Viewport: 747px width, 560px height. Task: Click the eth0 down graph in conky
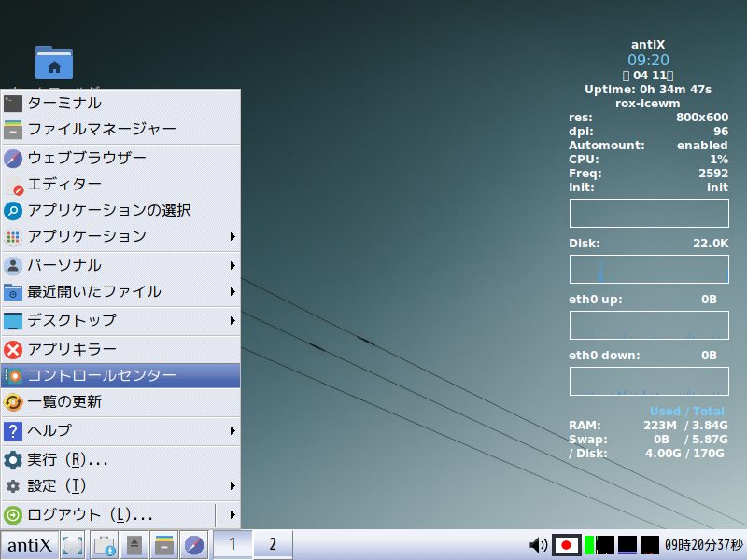point(649,381)
